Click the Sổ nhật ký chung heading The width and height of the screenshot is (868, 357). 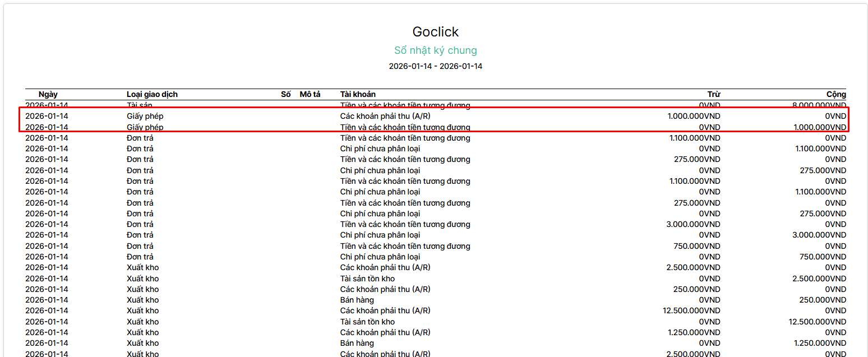tap(435, 50)
